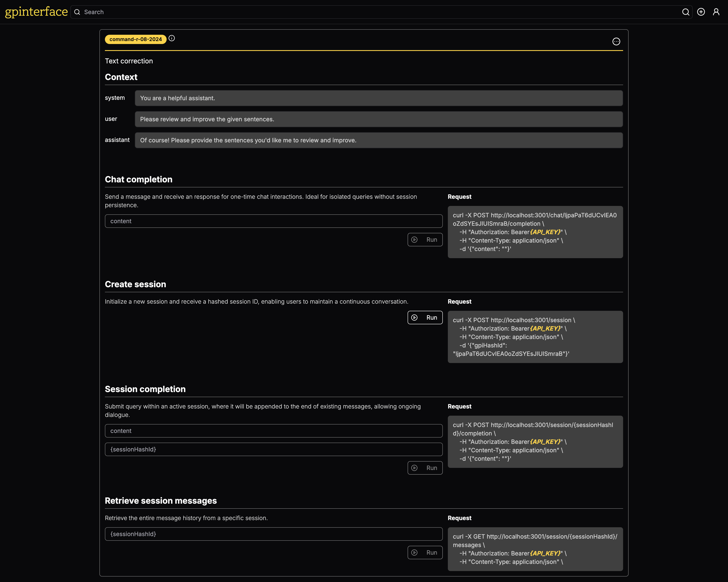
Task: Click the user message text box
Action: [x=379, y=119]
